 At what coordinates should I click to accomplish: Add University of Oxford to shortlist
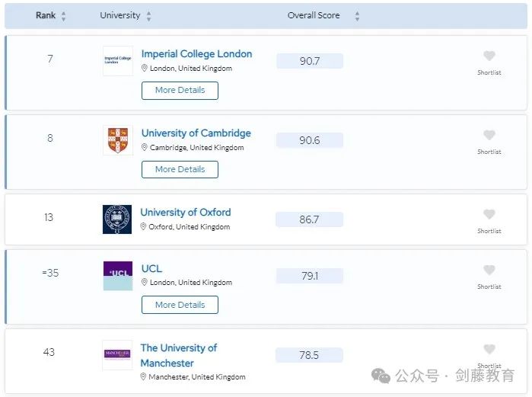click(x=489, y=215)
